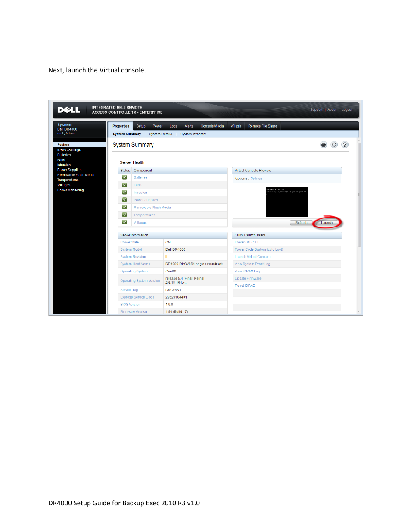Click the virtual console preview thumbnail

(x=287, y=202)
